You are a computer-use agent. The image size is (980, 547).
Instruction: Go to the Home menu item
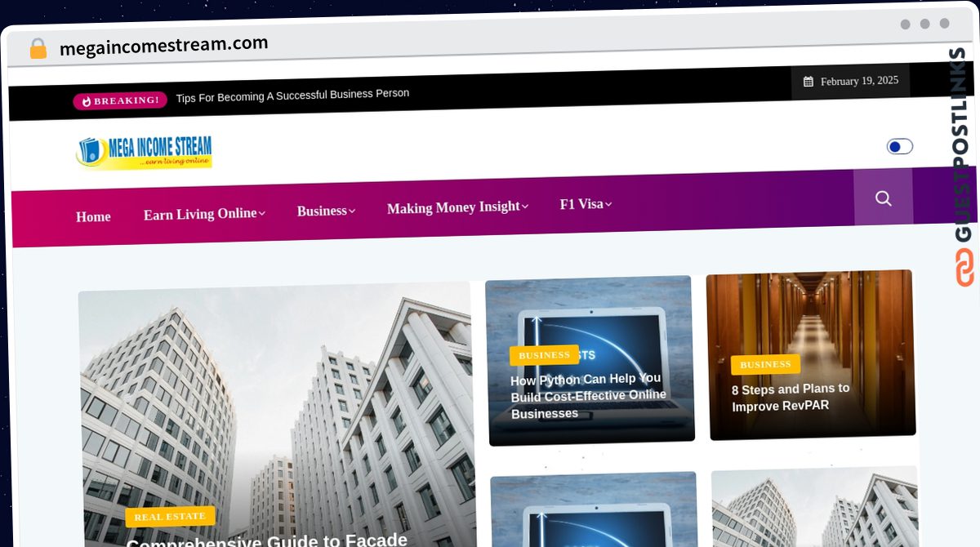pos(93,216)
